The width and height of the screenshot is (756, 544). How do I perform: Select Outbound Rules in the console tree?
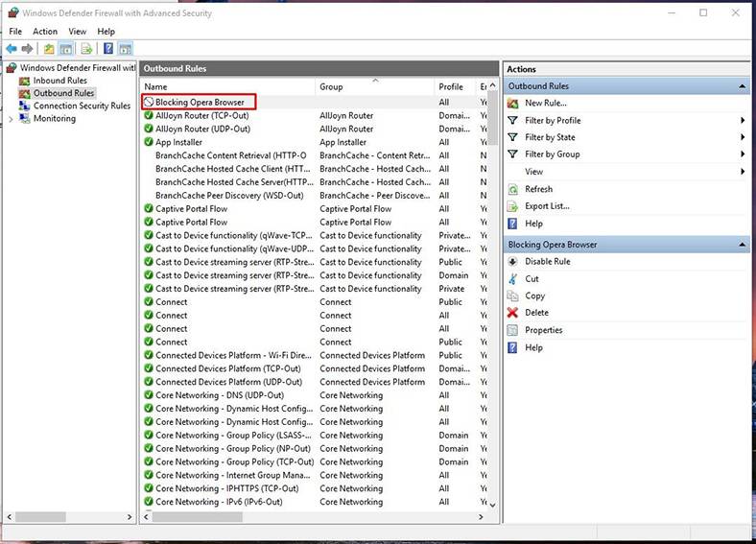tap(63, 93)
